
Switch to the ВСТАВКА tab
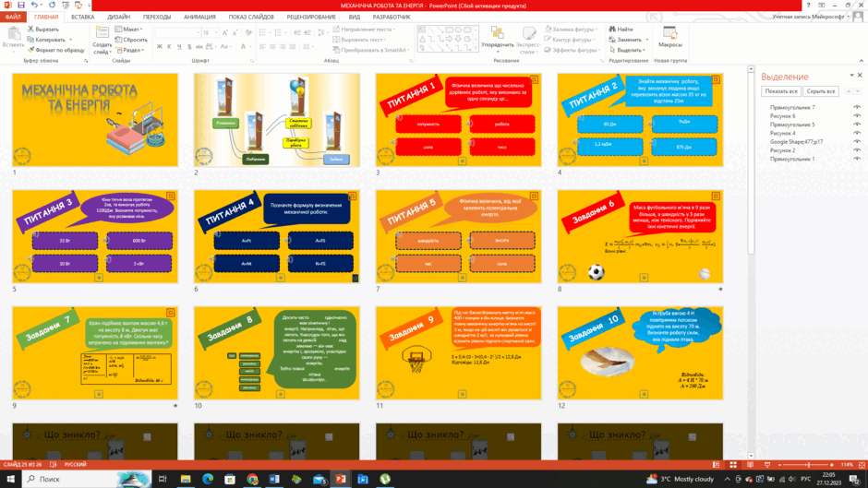[83, 18]
